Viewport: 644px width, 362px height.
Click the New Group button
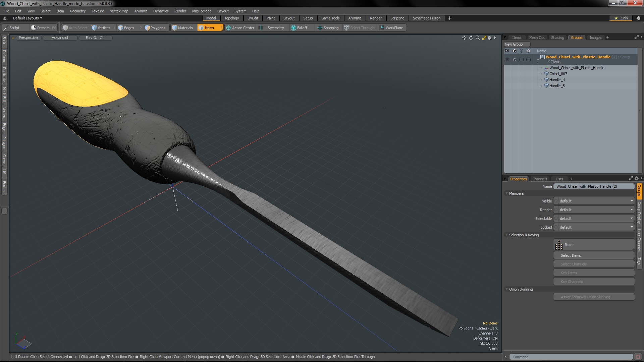click(514, 44)
